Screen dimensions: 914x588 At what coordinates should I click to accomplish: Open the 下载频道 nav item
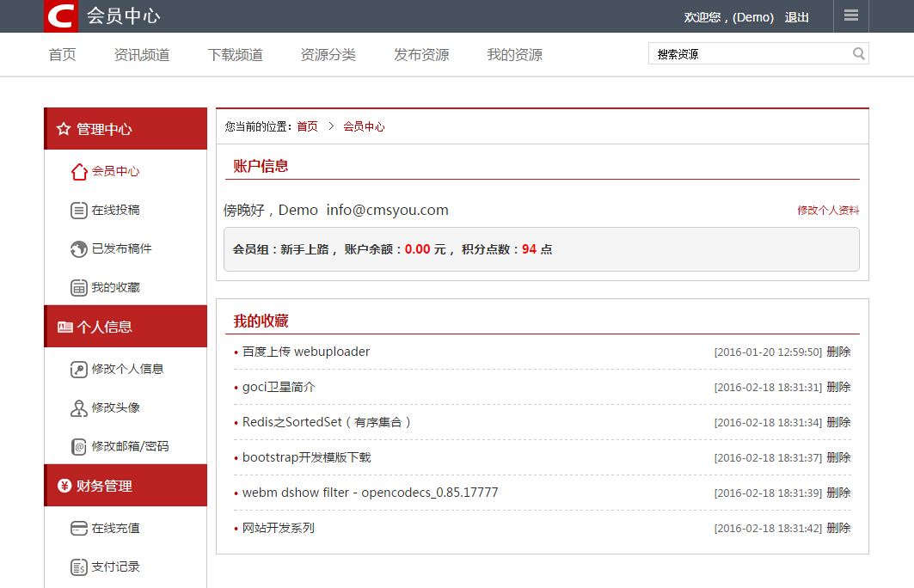(235, 55)
